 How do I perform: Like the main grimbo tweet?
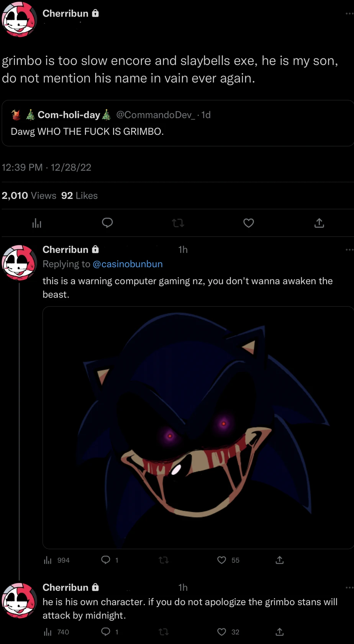pyautogui.click(x=249, y=223)
